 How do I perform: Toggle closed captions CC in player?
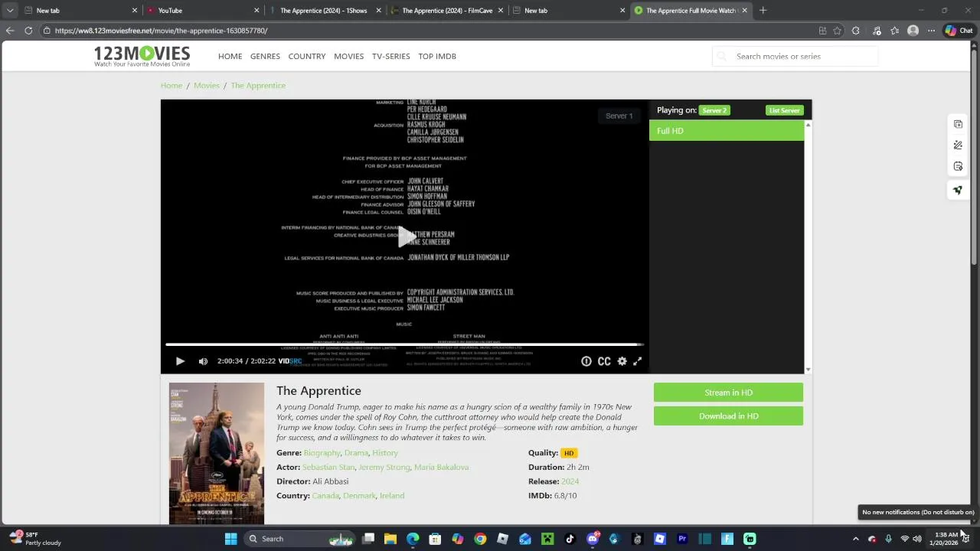(x=604, y=361)
